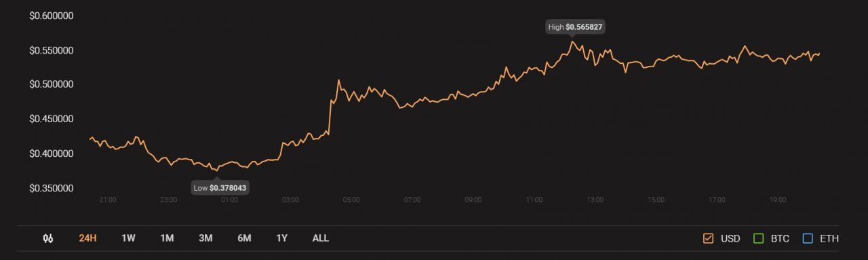Select the 1W time range
The height and width of the screenshot is (260, 868).
(128, 238)
